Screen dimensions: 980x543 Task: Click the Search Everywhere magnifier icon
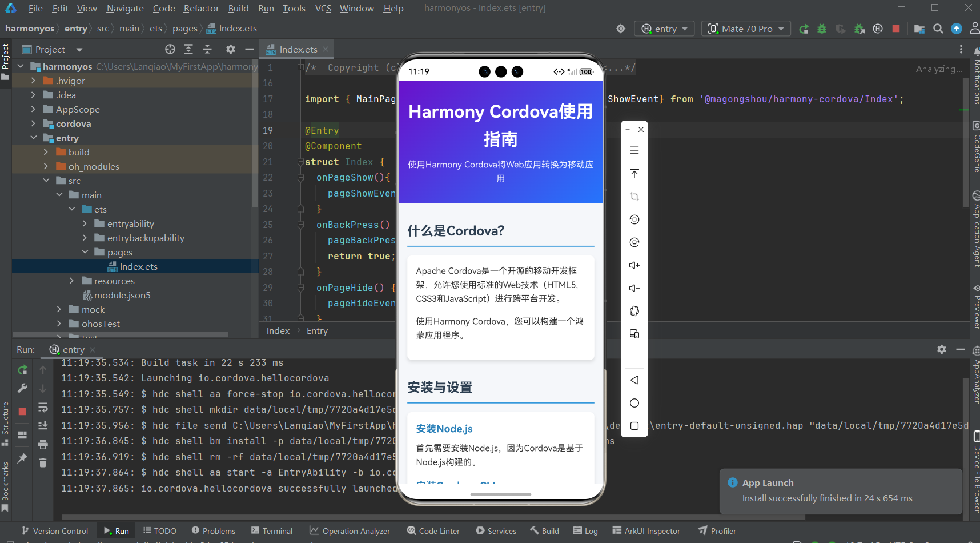click(x=938, y=29)
